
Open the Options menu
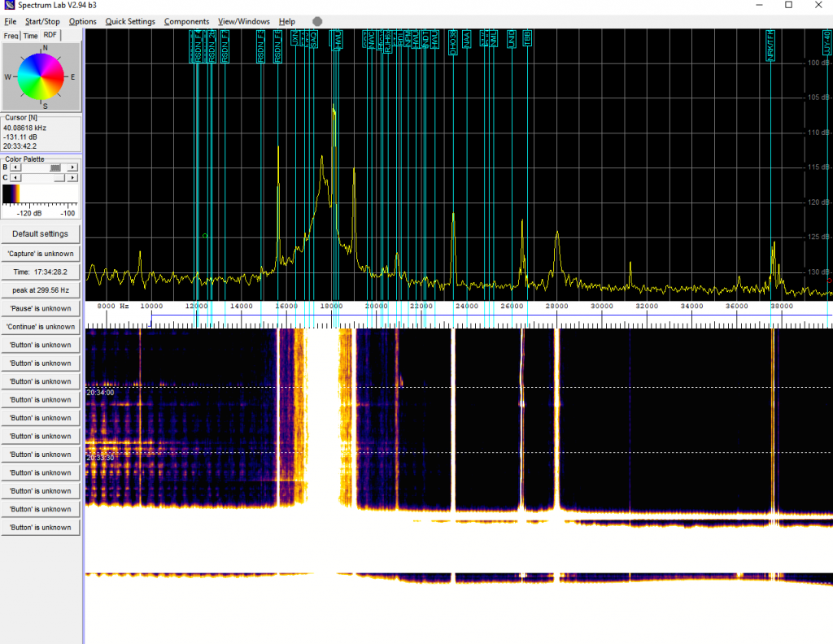coord(82,21)
